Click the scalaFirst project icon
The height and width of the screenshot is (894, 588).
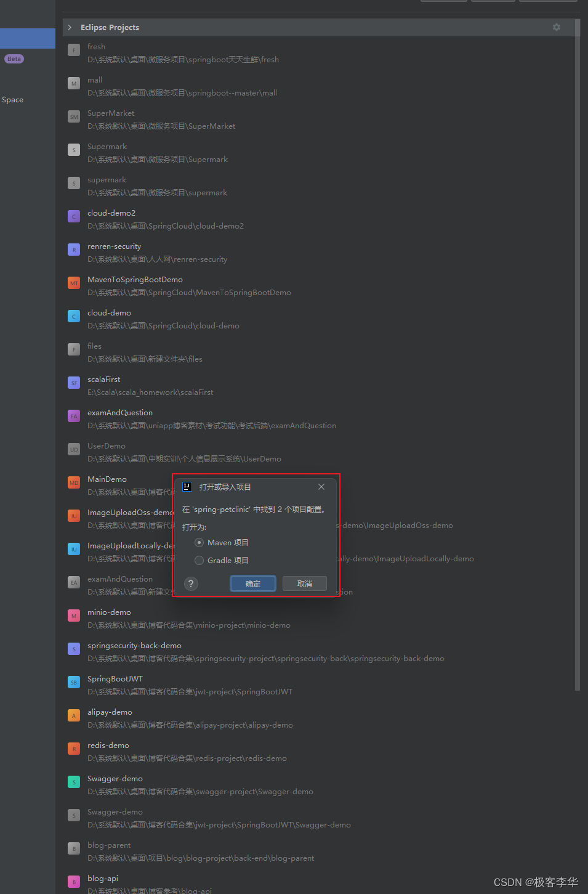pos(73,383)
